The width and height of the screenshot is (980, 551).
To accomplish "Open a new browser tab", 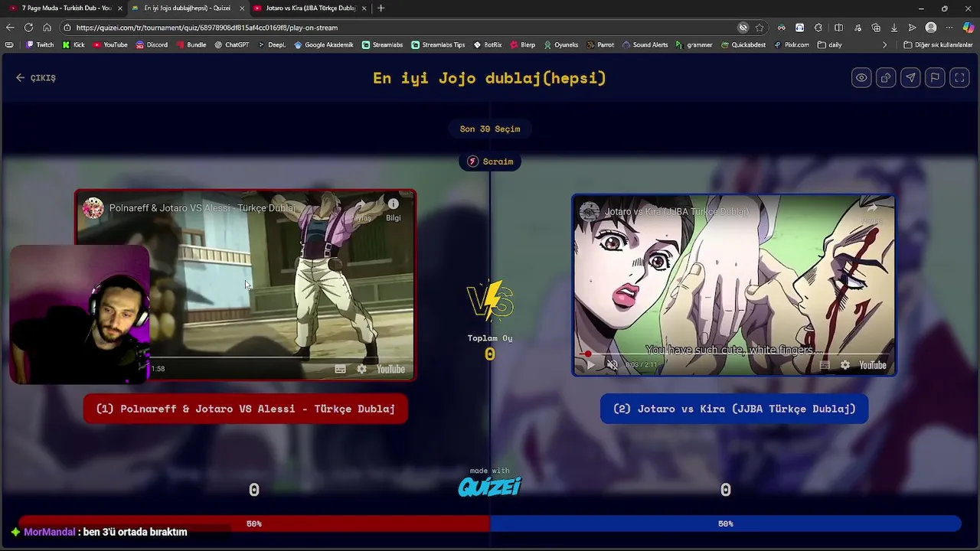I will pyautogui.click(x=381, y=8).
